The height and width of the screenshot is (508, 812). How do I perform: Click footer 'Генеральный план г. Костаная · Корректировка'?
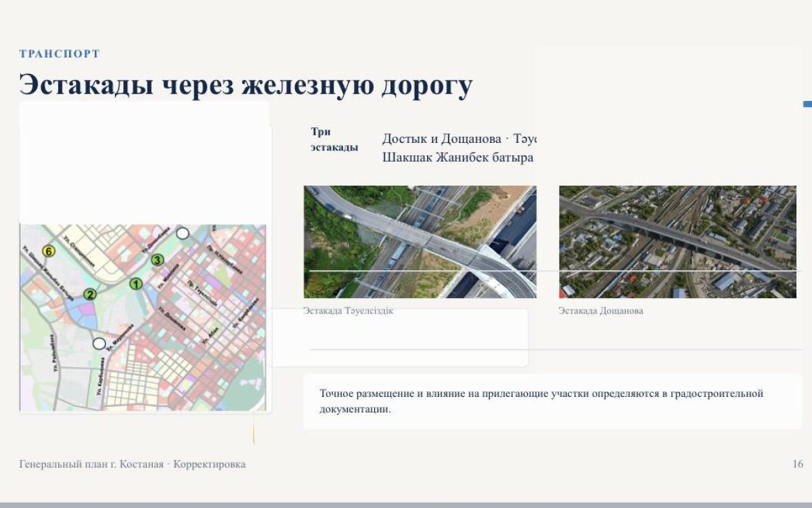click(133, 464)
